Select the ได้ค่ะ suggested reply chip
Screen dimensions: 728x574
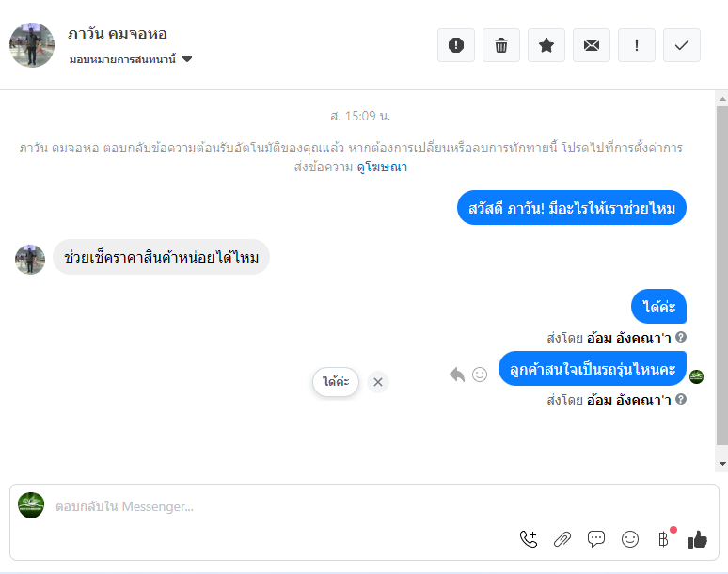[x=336, y=381]
